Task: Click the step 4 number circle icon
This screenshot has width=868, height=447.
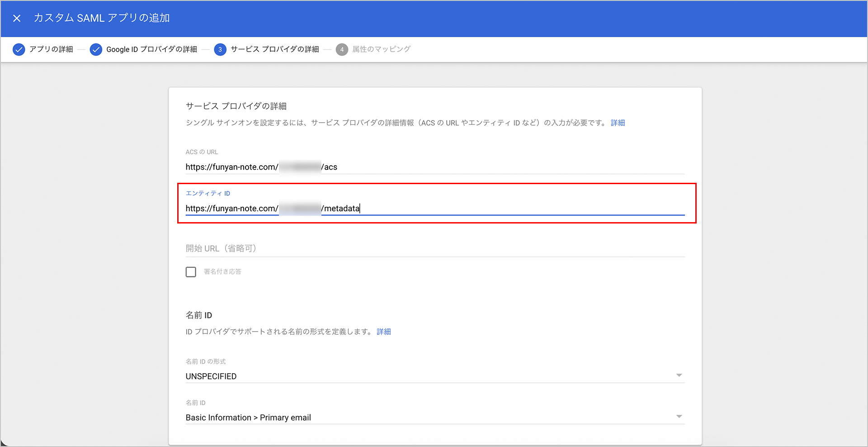Action: tap(342, 49)
